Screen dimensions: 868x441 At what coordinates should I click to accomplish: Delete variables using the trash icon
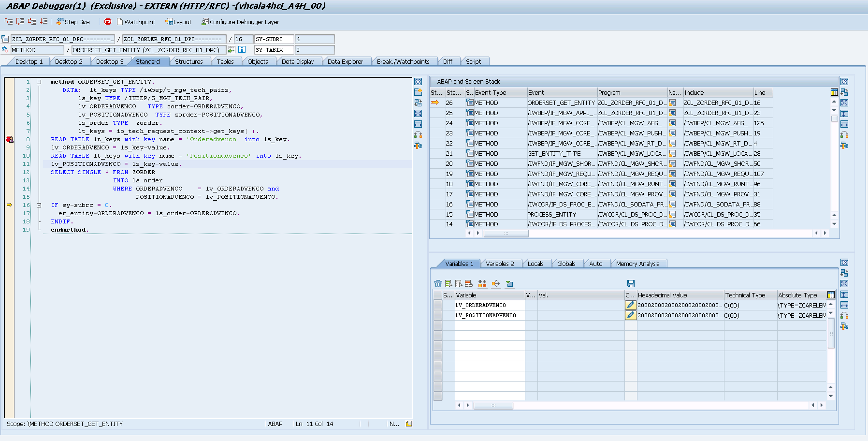coord(438,284)
